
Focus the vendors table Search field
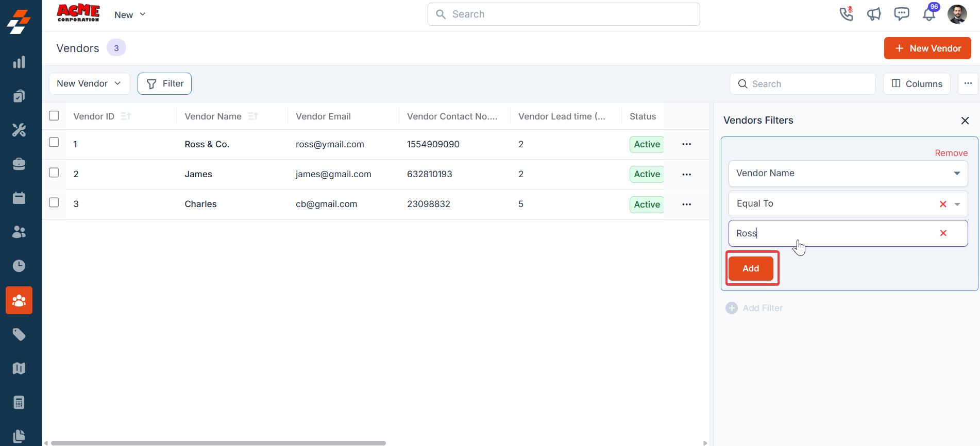coord(802,83)
